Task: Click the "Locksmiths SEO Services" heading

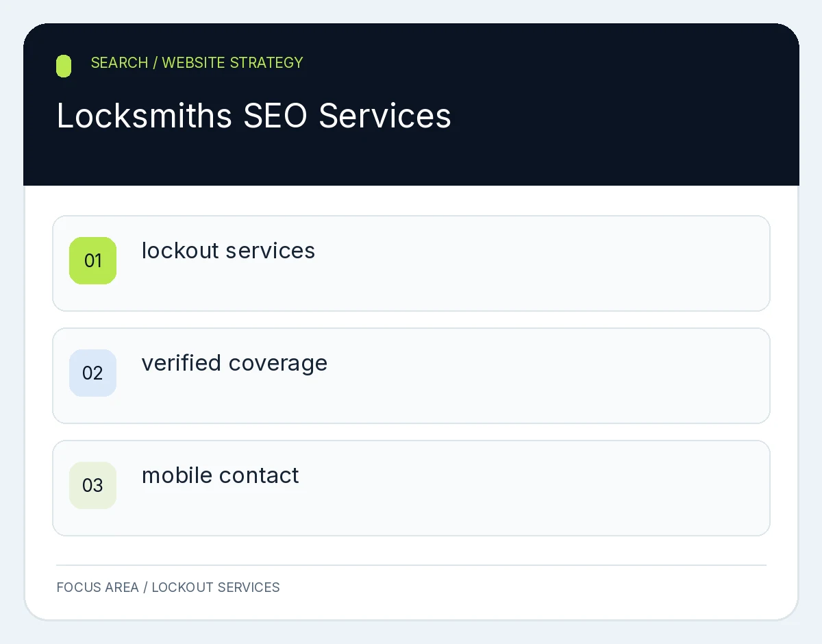Action: click(x=253, y=116)
